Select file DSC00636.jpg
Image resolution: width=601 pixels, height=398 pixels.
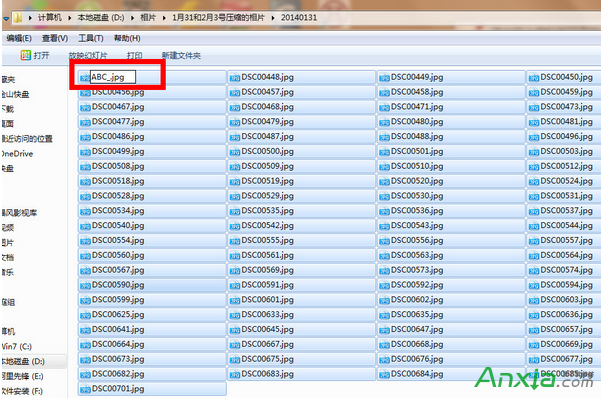564,315
